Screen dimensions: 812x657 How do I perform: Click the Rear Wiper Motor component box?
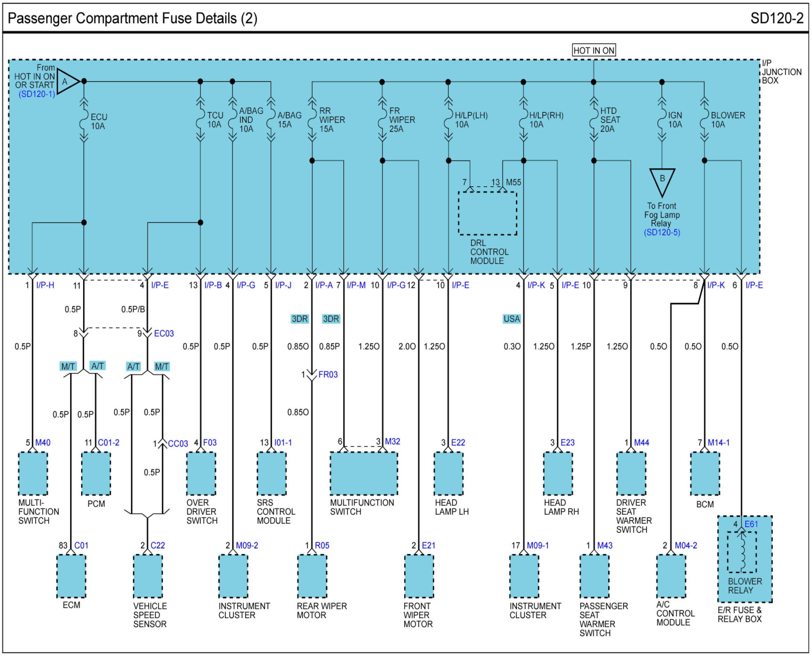pos(312,576)
